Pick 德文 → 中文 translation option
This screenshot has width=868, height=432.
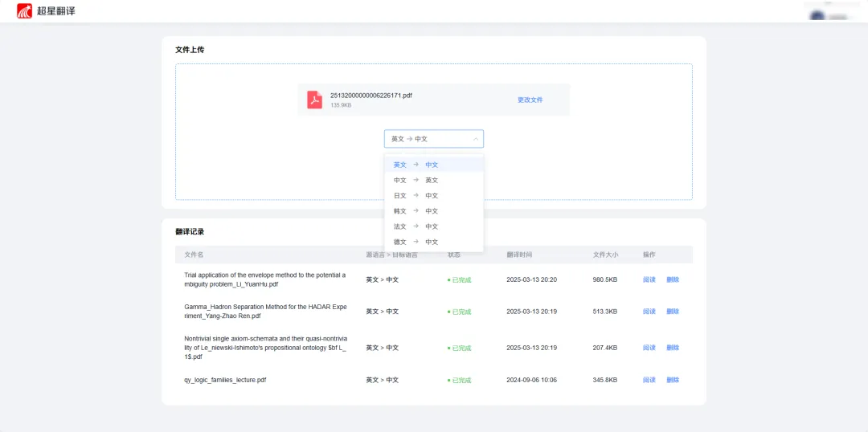point(416,242)
